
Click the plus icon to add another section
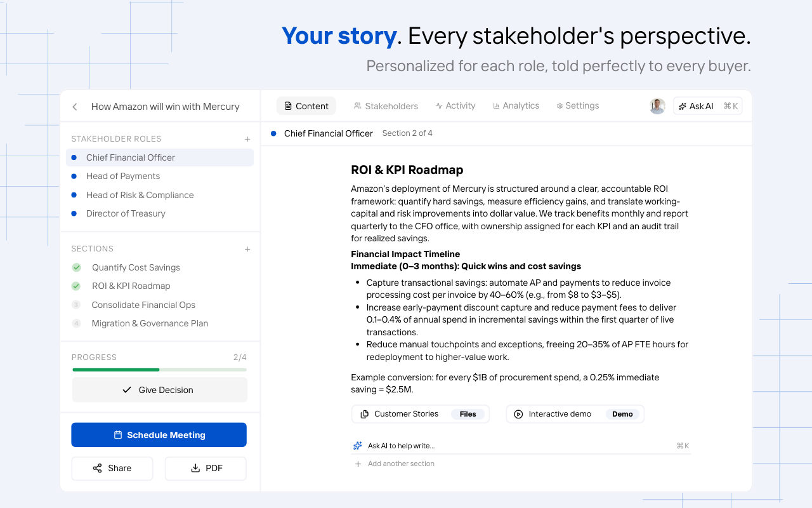pyautogui.click(x=358, y=464)
